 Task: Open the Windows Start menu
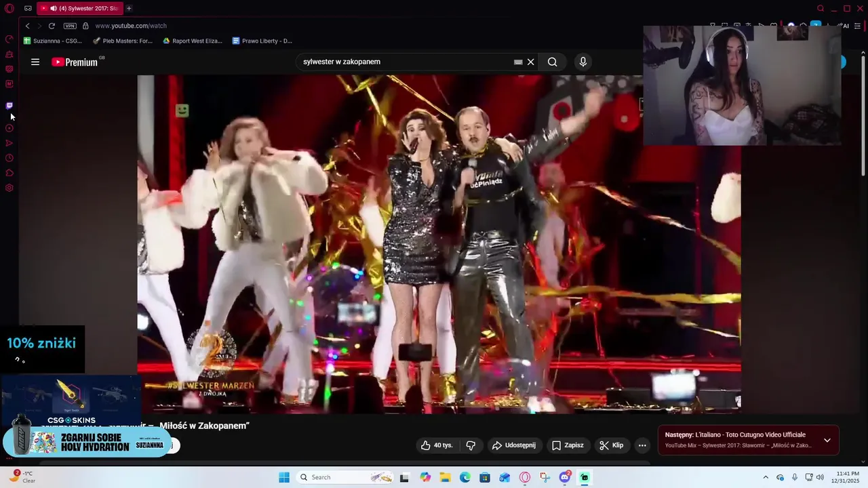tap(284, 477)
